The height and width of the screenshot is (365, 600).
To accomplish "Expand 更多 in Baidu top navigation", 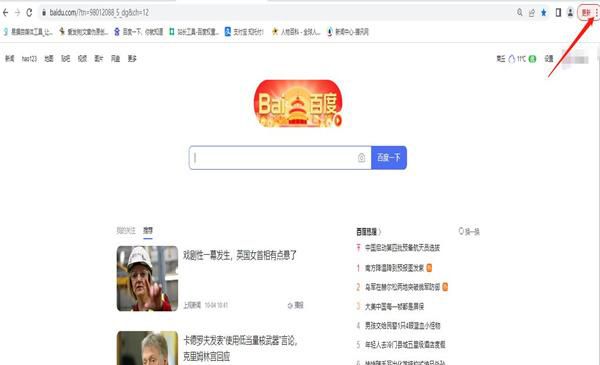I will point(132,59).
